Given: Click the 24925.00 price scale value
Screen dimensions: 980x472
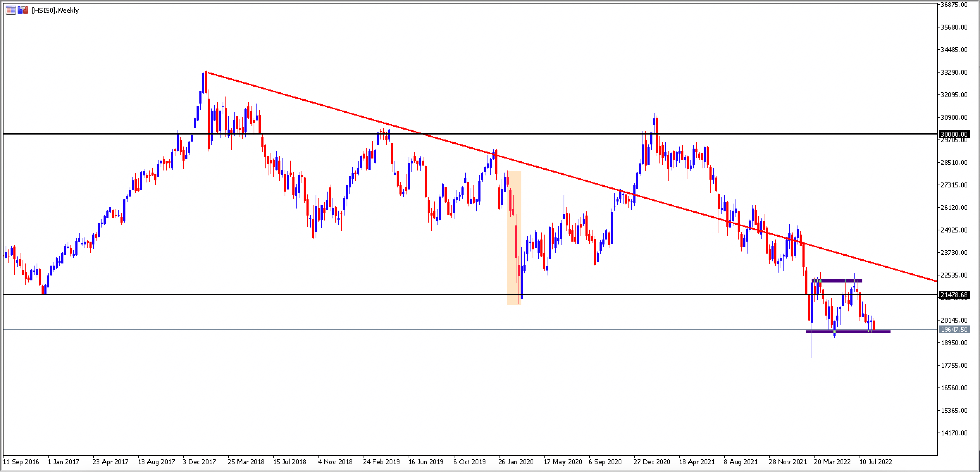Looking at the screenshot, I should 954,230.
